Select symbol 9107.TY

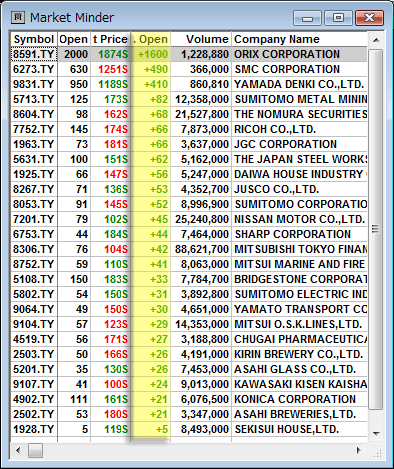34,384
